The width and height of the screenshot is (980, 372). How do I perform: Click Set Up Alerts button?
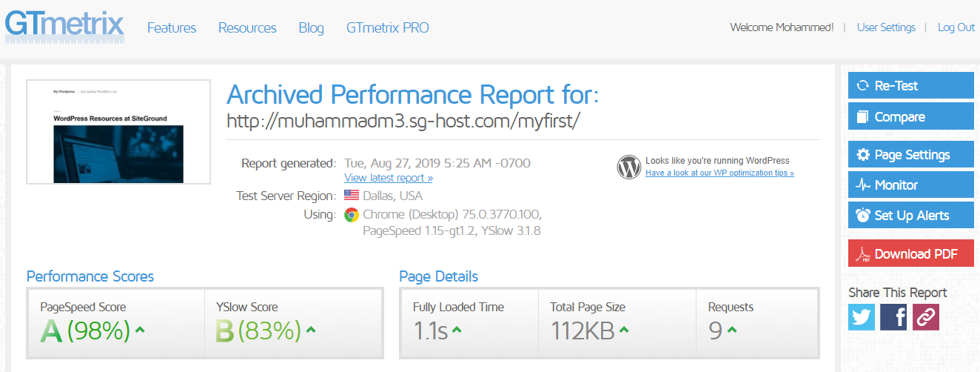911,215
